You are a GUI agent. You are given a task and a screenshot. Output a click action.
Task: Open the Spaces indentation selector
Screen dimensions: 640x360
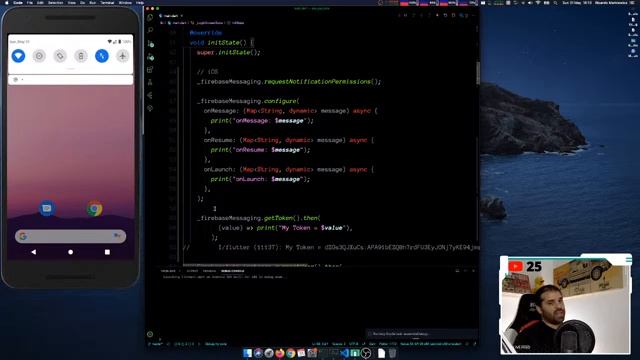click(x=339, y=344)
